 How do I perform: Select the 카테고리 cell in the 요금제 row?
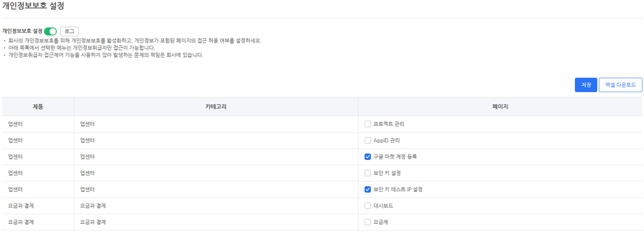click(93, 222)
